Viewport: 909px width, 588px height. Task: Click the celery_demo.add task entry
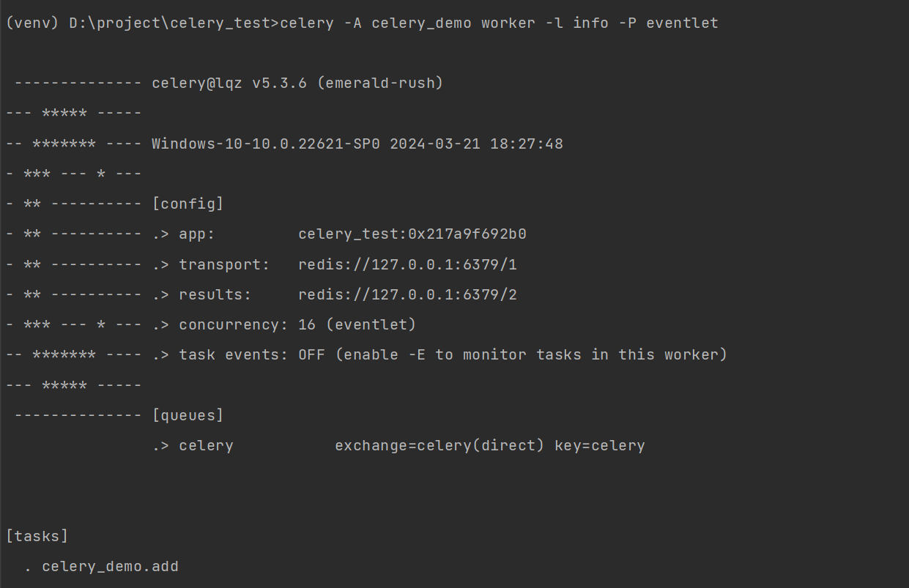coord(110,566)
